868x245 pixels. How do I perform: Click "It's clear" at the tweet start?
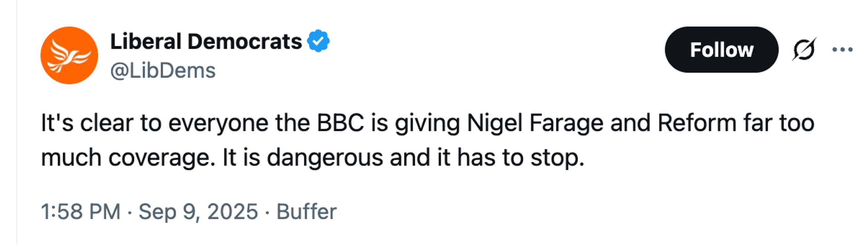pyautogui.click(x=87, y=123)
